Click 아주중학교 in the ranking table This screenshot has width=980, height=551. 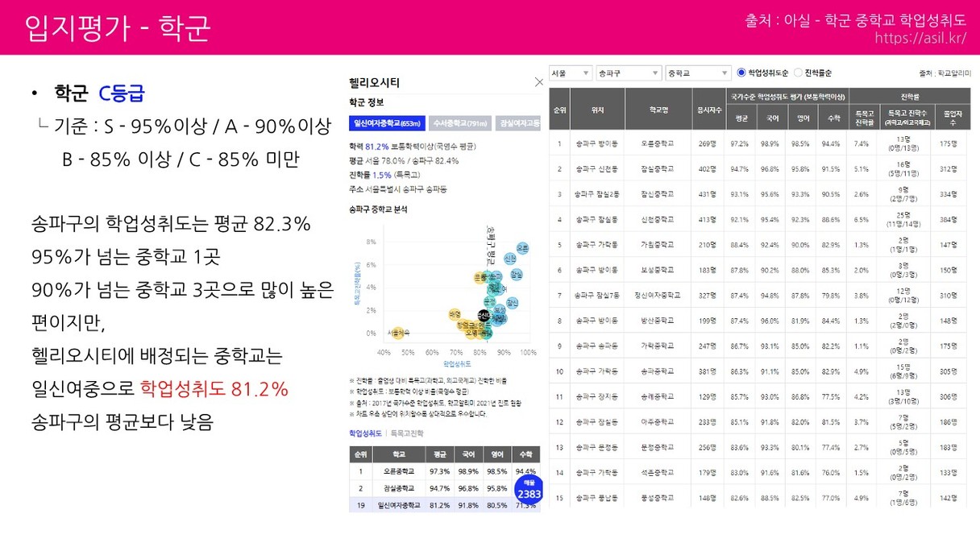[x=658, y=422]
